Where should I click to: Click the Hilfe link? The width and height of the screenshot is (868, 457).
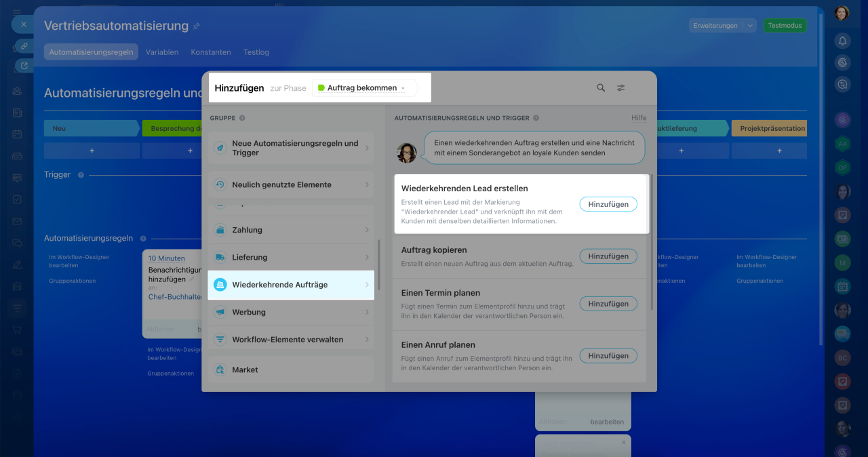click(639, 118)
